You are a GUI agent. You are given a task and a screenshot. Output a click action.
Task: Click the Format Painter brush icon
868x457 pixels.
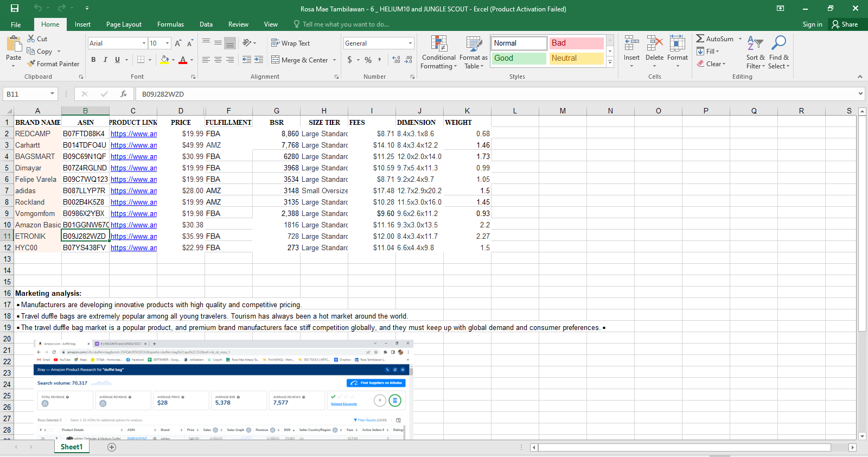[31, 64]
